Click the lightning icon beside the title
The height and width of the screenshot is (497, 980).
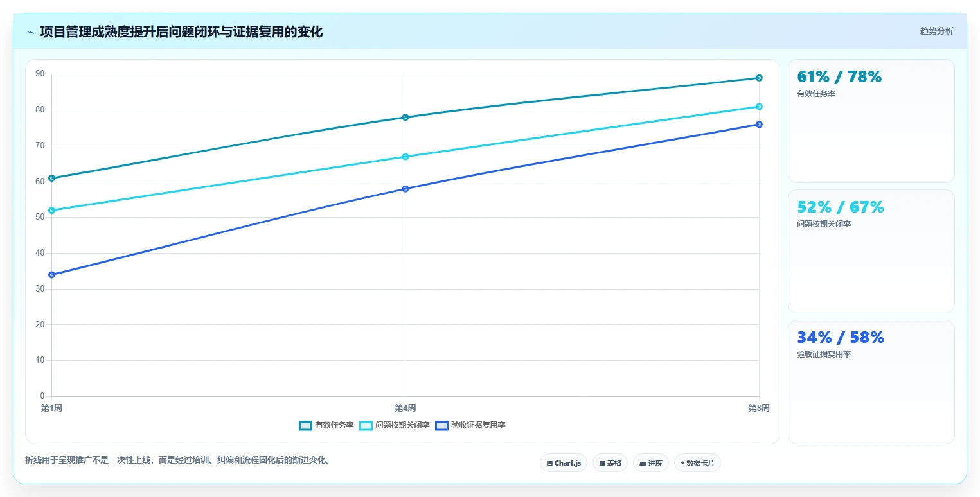click(x=30, y=32)
